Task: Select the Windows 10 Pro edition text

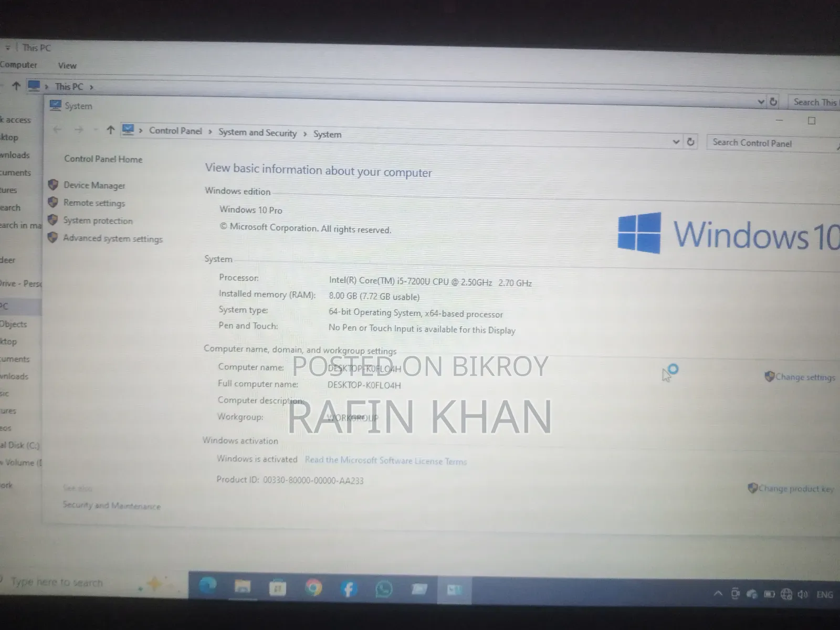Action: click(251, 209)
